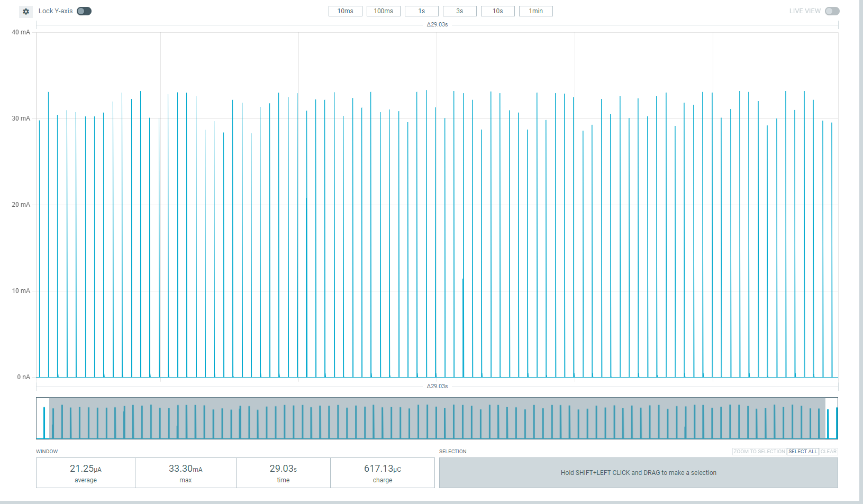Click SELECT ALL button
Image resolution: width=863 pixels, height=504 pixels.
coord(803,452)
